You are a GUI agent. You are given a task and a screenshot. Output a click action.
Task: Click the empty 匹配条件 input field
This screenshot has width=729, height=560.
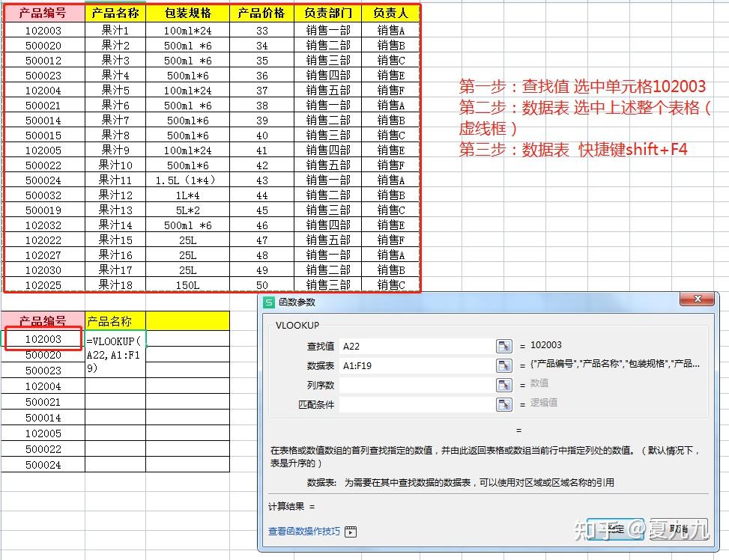pyautogui.click(x=417, y=404)
